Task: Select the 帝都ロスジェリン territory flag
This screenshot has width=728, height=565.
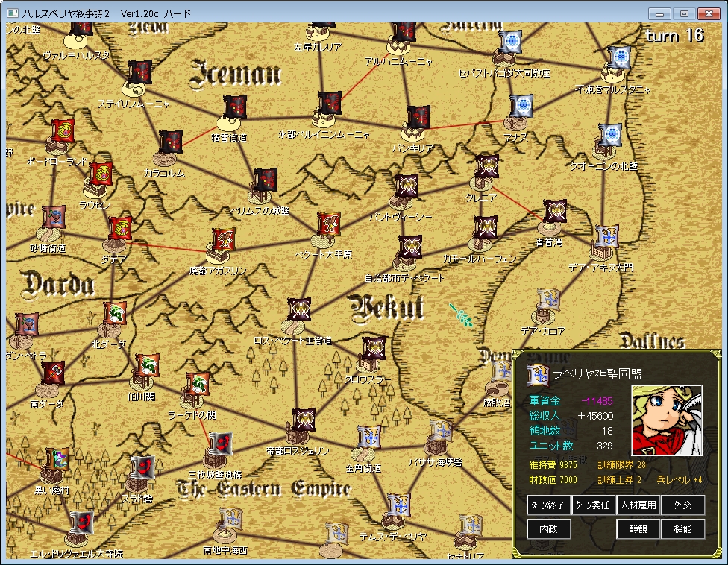Action: (x=304, y=420)
